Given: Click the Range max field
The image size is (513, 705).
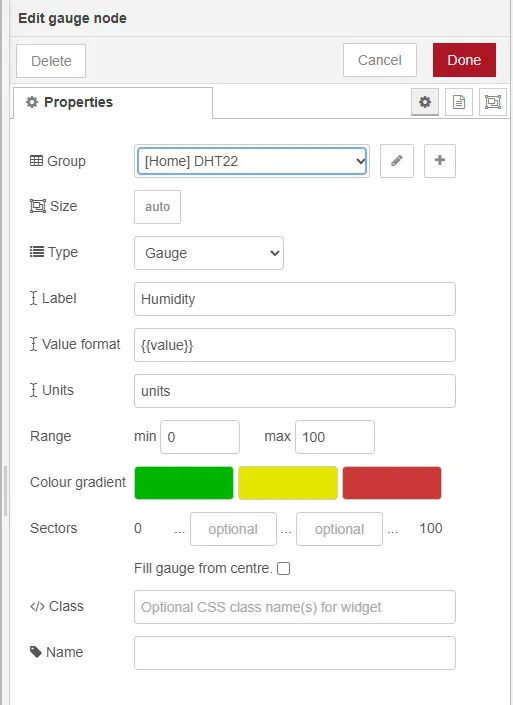Looking at the screenshot, I should coord(335,437).
